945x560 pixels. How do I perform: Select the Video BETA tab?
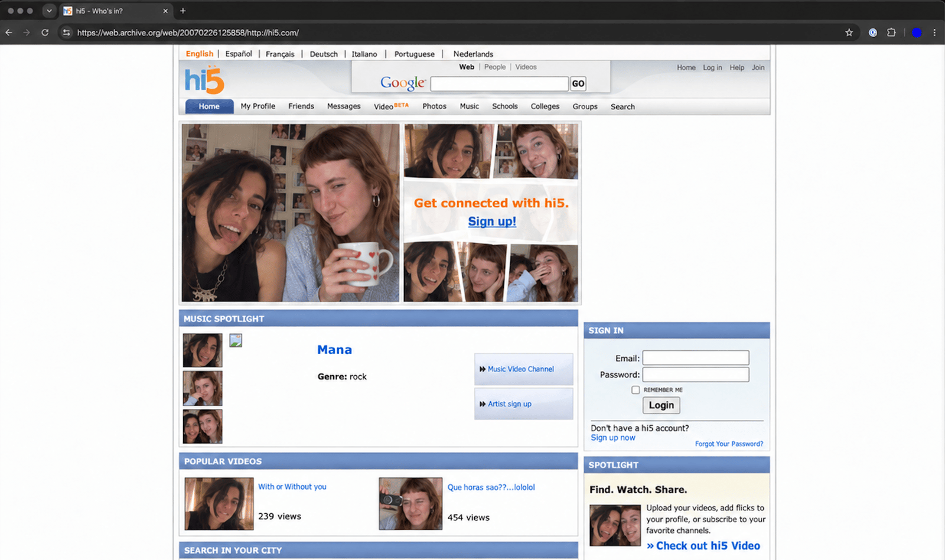[x=391, y=106]
